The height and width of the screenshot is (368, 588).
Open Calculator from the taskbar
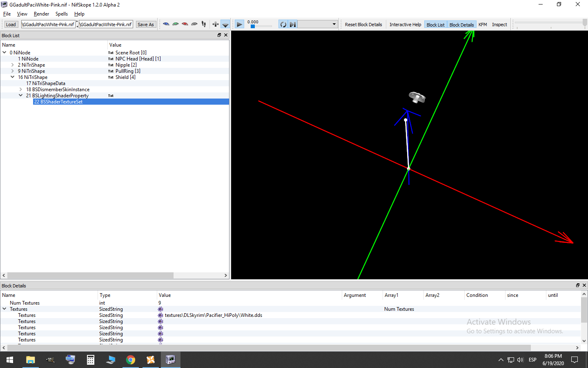point(91,360)
